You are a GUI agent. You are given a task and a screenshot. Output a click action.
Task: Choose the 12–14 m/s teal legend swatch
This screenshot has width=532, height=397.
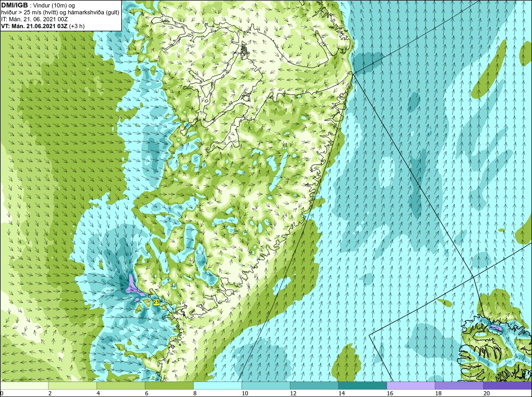coord(314,386)
